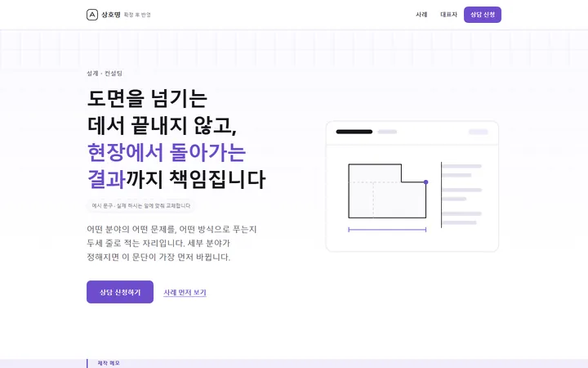588x368 pixels.
Task: Follow the '사례 먼저 보기' link
Action: (x=185, y=292)
